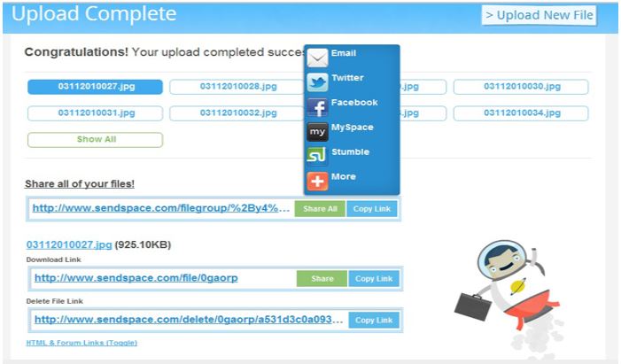
Task: Choose More in the share popup
Action: coord(344,176)
